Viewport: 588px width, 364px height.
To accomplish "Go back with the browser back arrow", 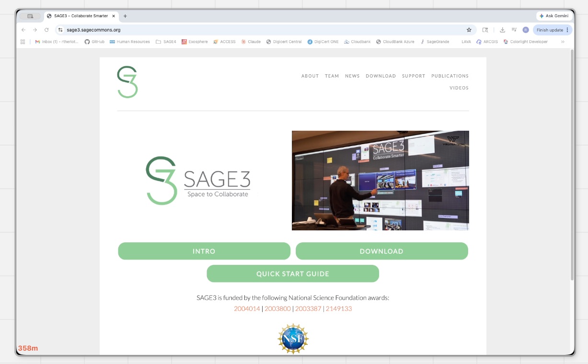I will (x=23, y=30).
